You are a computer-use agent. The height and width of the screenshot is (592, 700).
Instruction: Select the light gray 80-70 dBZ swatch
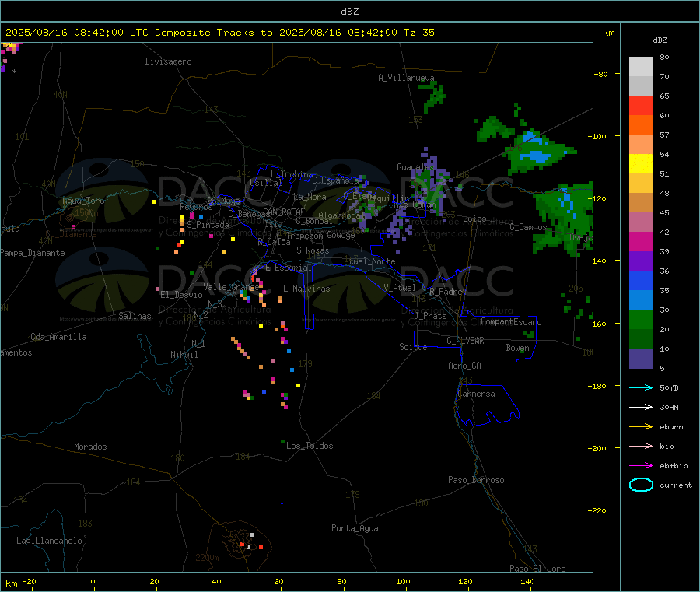(x=641, y=67)
